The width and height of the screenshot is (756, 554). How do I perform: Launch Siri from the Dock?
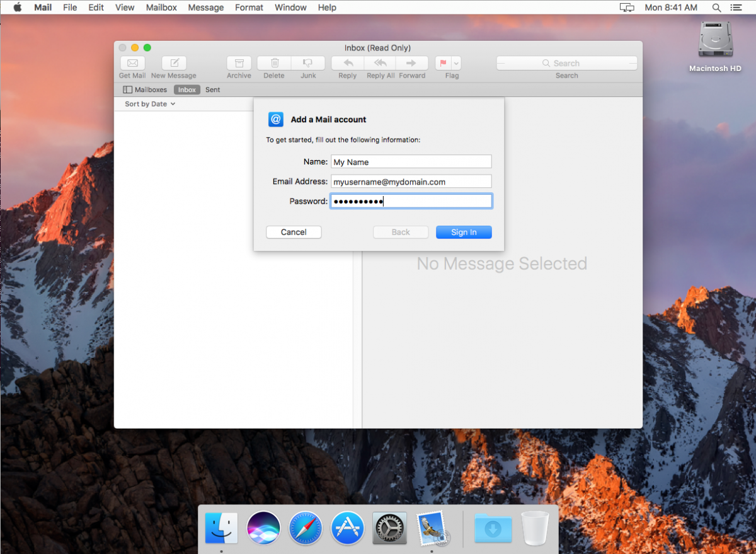(x=263, y=528)
